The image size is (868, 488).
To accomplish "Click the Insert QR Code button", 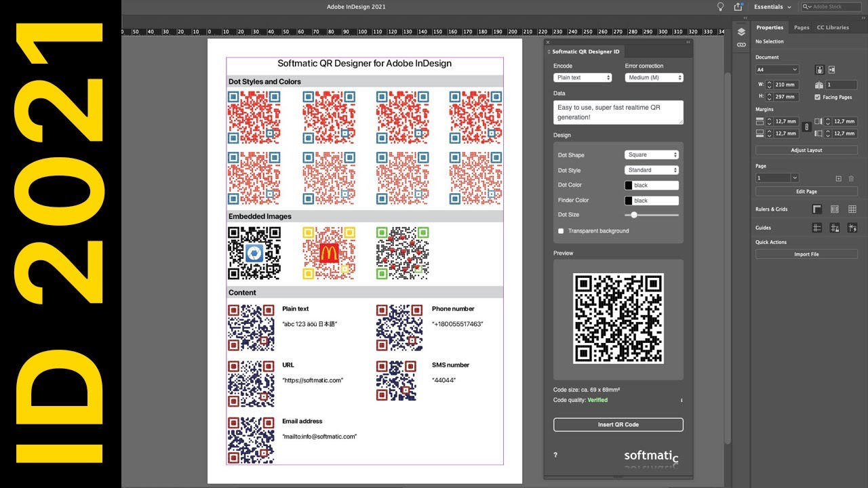I will click(x=618, y=424).
